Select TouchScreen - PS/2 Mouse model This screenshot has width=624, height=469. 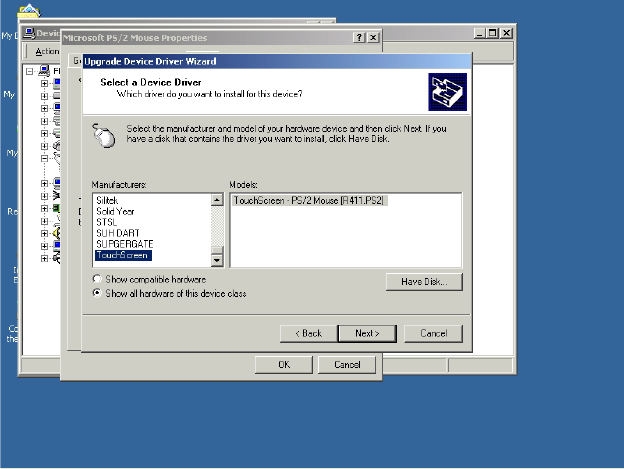tap(309, 200)
